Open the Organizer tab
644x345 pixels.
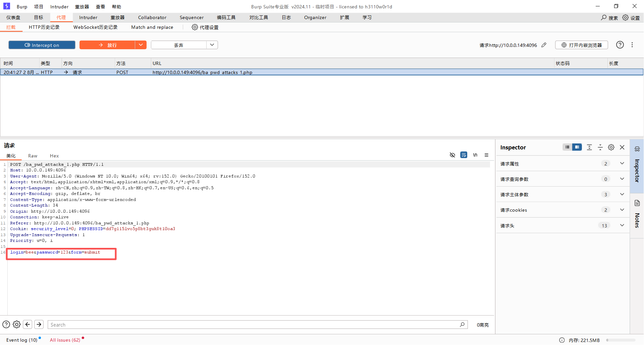click(x=315, y=17)
